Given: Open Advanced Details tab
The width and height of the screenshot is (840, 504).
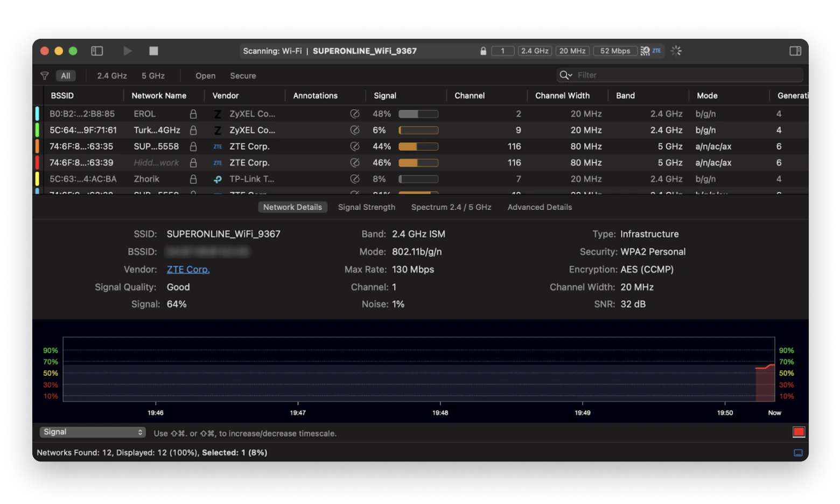Looking at the screenshot, I should (540, 207).
